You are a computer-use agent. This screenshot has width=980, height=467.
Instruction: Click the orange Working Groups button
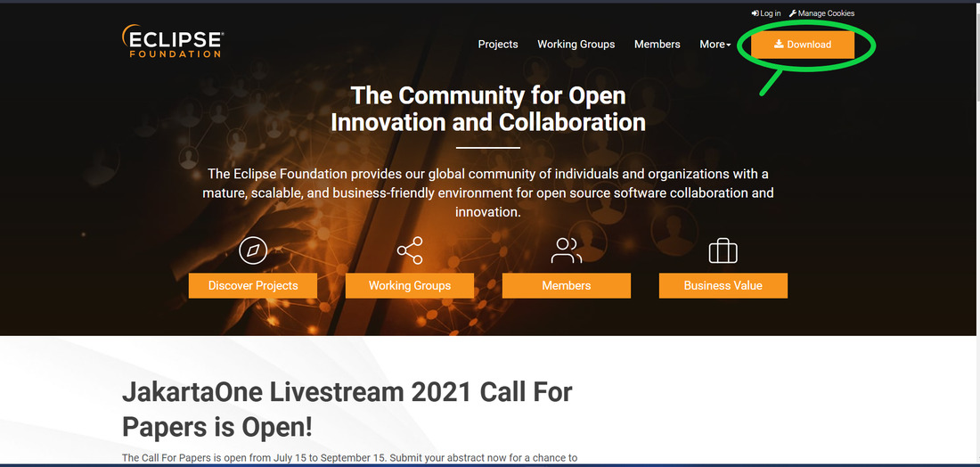tap(410, 286)
